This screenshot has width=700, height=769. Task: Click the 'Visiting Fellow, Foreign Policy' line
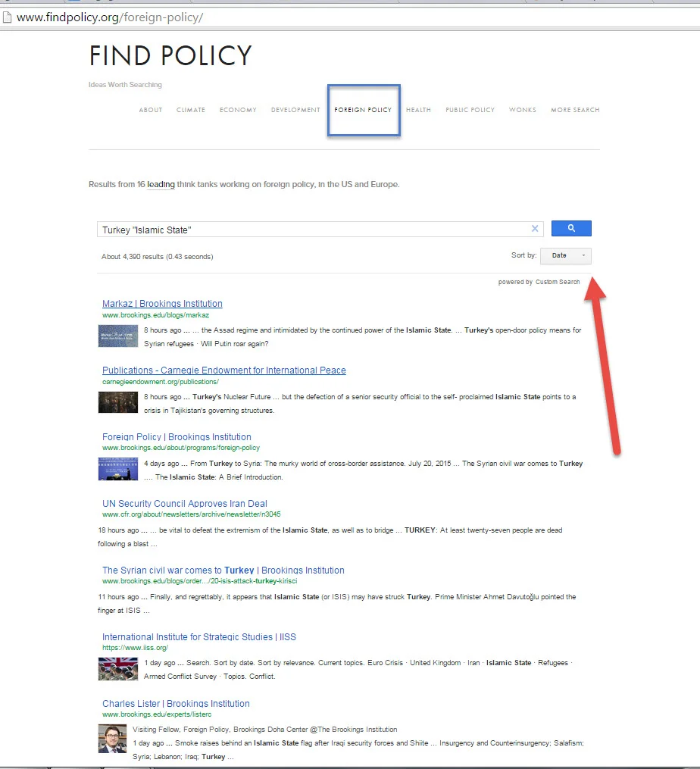click(265, 730)
